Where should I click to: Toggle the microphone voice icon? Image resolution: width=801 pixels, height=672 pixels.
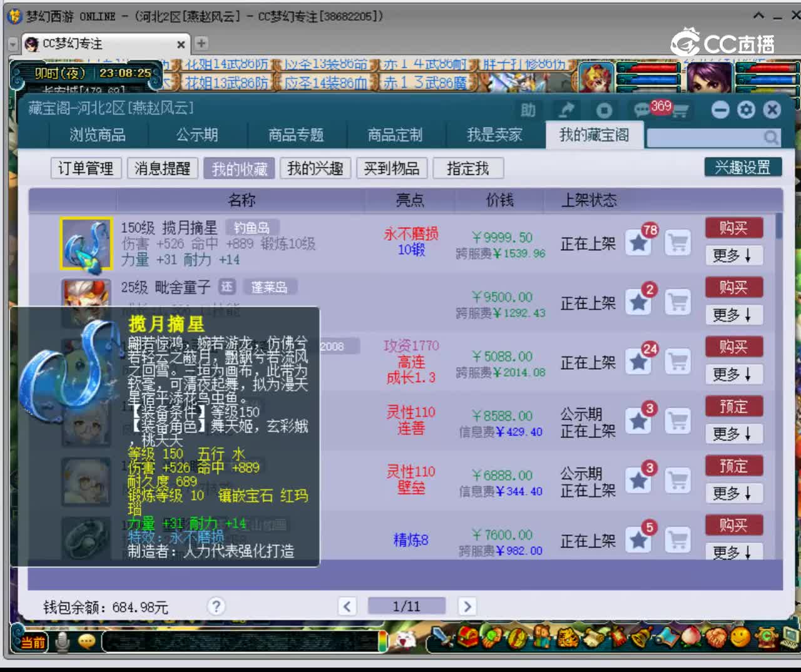point(62,642)
